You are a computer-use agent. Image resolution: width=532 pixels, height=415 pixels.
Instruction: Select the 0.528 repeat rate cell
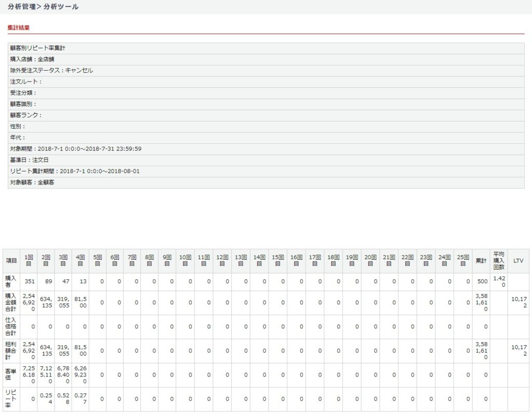[x=63, y=399]
